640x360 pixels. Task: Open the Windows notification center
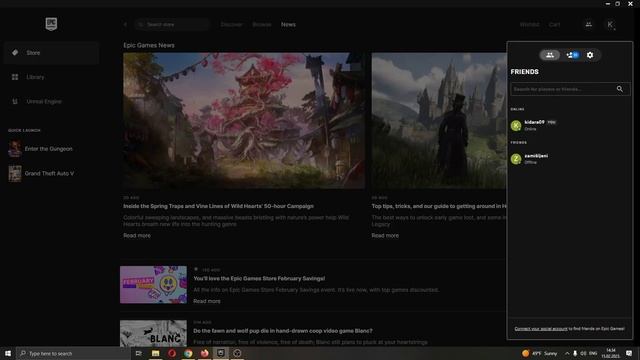pos(629,353)
